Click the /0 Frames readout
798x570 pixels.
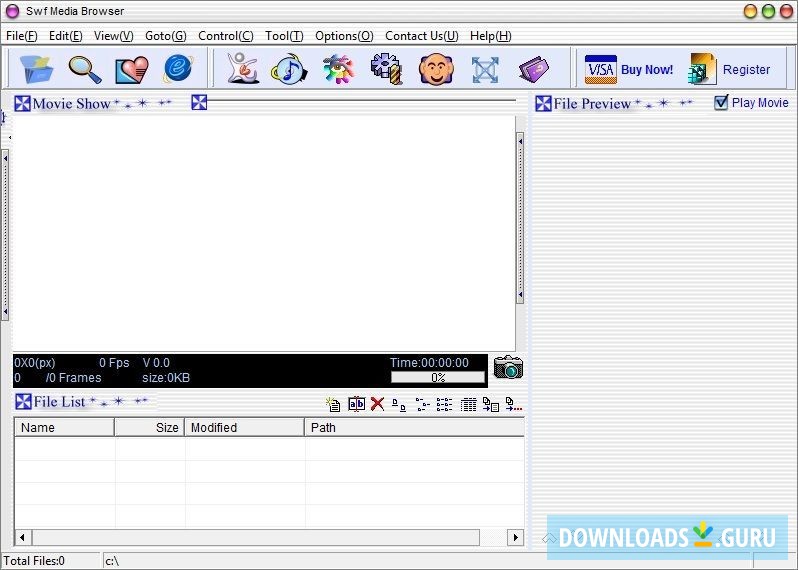tap(73, 378)
